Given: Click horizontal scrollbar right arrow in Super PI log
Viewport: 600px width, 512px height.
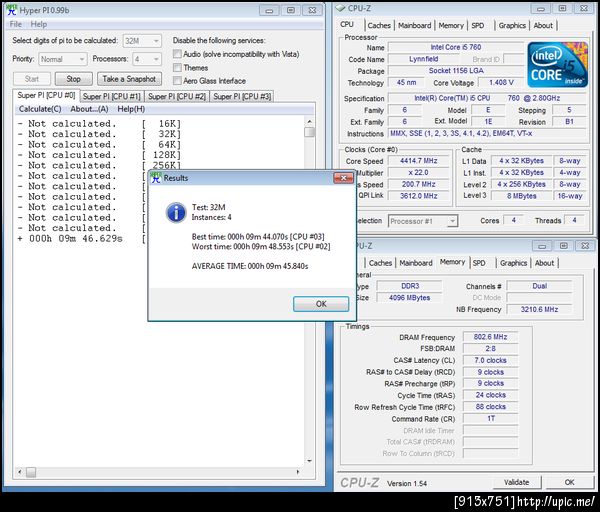Looking at the screenshot, I should pos(298,473).
